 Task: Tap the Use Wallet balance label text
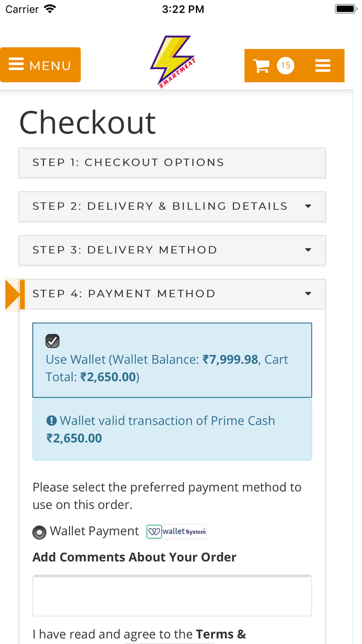pyautogui.click(x=167, y=368)
